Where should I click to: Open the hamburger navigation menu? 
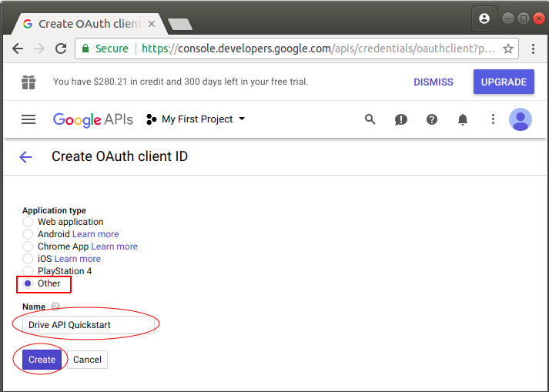[28, 119]
